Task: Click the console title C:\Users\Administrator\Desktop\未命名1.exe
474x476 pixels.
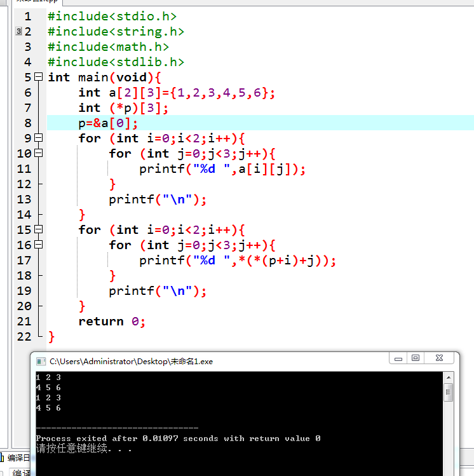Action: click(131, 361)
